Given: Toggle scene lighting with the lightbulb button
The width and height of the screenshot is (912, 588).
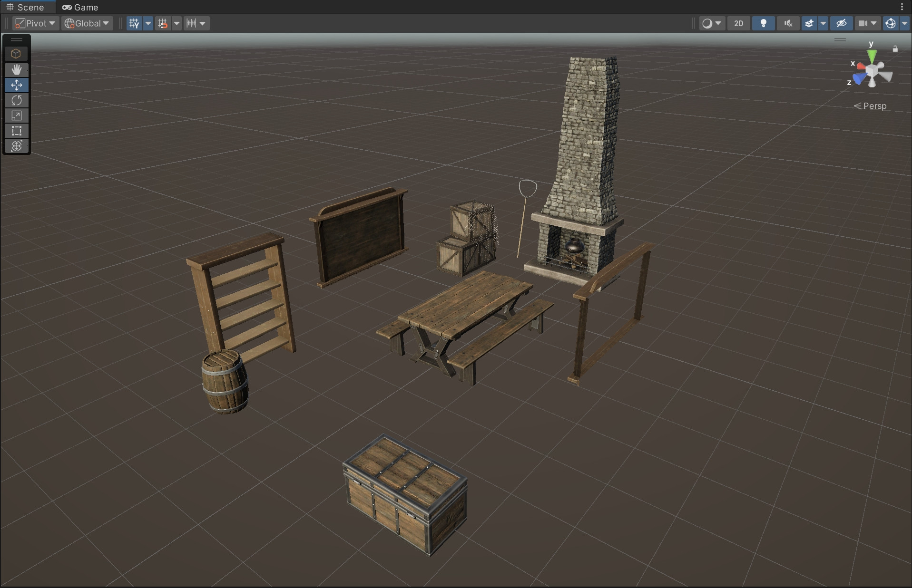Looking at the screenshot, I should [x=763, y=23].
